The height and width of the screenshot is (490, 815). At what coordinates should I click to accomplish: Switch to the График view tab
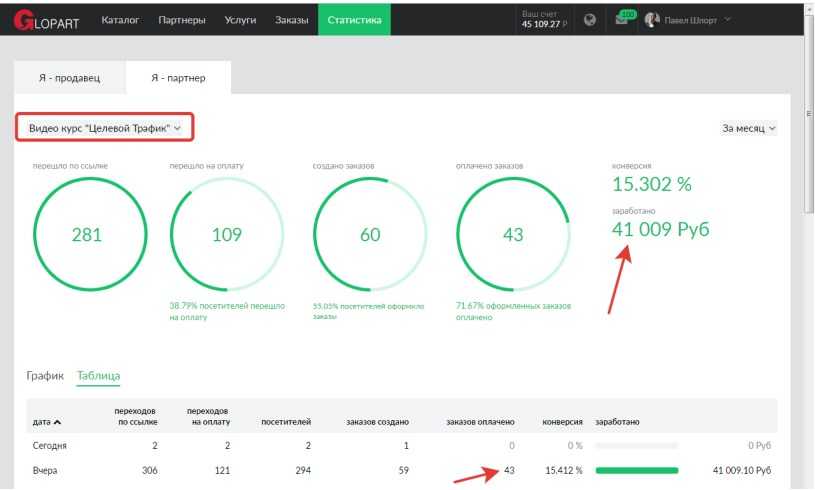(x=45, y=375)
